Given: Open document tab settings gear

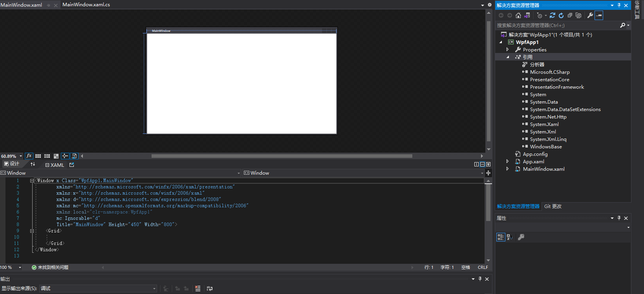Looking at the screenshot, I should [x=489, y=5].
